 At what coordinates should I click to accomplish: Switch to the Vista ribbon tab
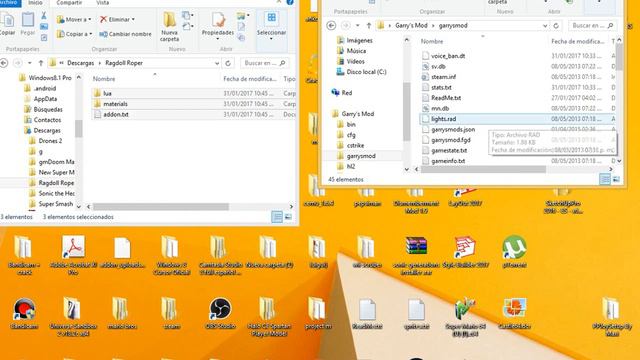[102, 2]
